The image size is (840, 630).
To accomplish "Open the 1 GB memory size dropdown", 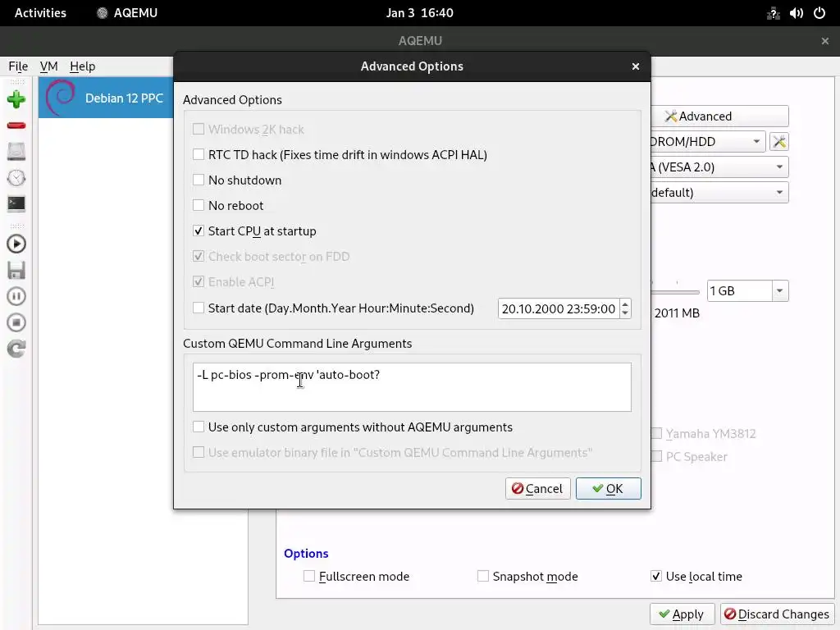I will click(779, 291).
